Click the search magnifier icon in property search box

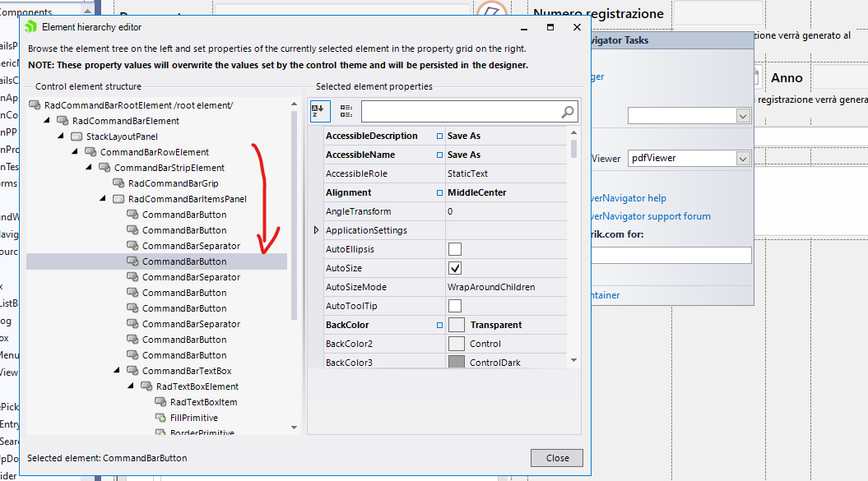coord(568,112)
